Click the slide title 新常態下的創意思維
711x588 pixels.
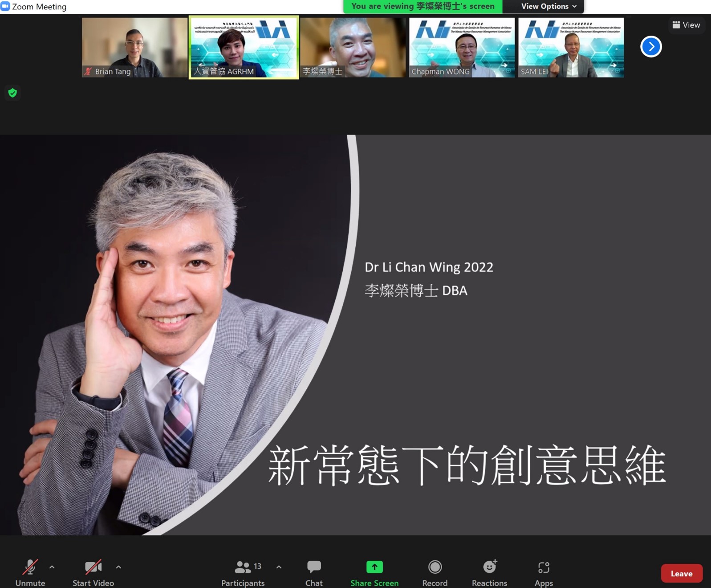pyautogui.click(x=467, y=465)
